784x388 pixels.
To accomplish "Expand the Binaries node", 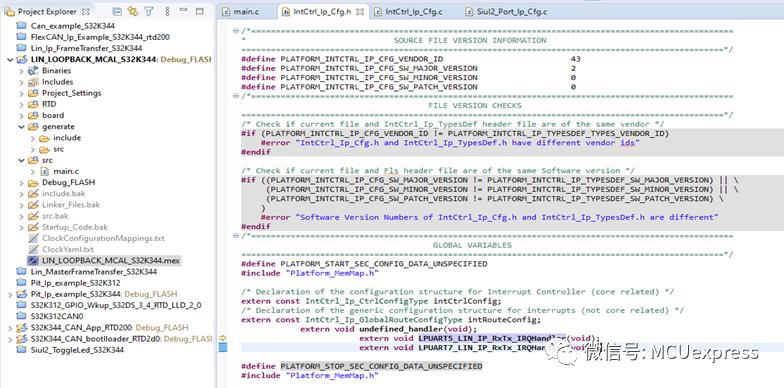I will pos(22,71).
